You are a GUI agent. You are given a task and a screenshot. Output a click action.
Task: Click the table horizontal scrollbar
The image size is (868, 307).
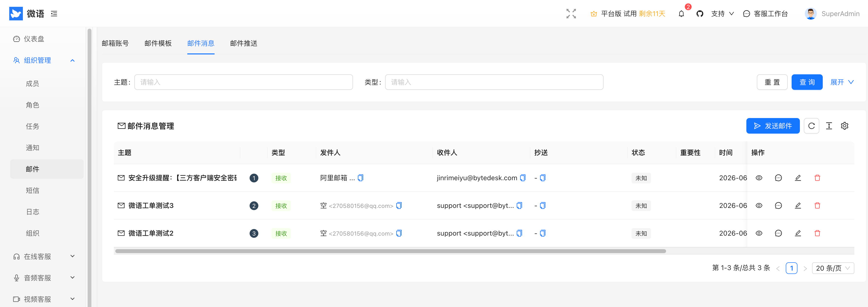pyautogui.click(x=390, y=251)
